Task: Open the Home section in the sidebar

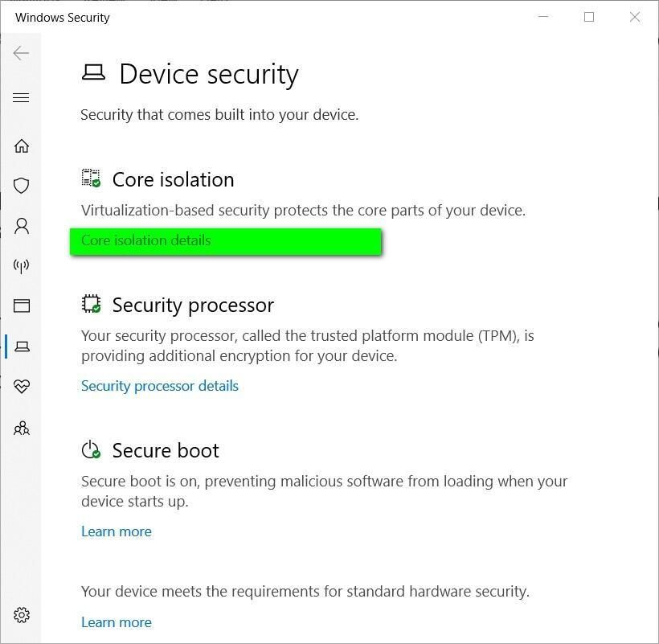Action: 21,146
